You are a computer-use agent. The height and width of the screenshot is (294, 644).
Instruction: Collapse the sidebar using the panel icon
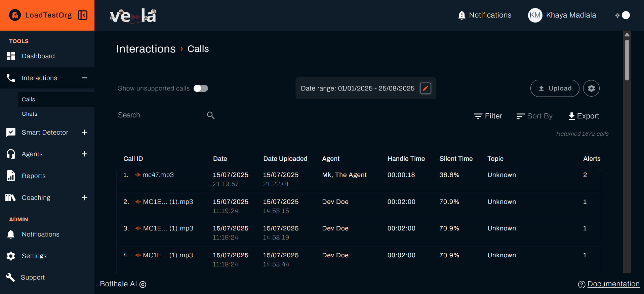(83, 15)
